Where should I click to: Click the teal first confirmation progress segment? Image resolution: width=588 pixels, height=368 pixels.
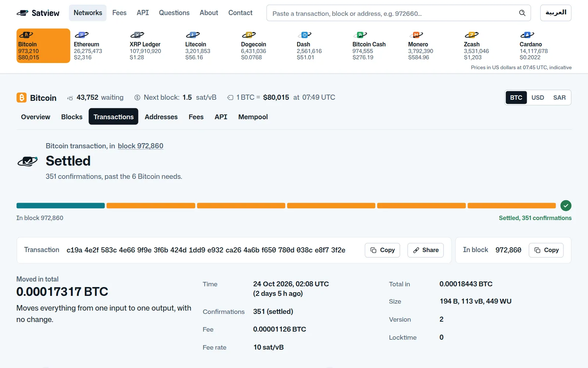(x=61, y=206)
